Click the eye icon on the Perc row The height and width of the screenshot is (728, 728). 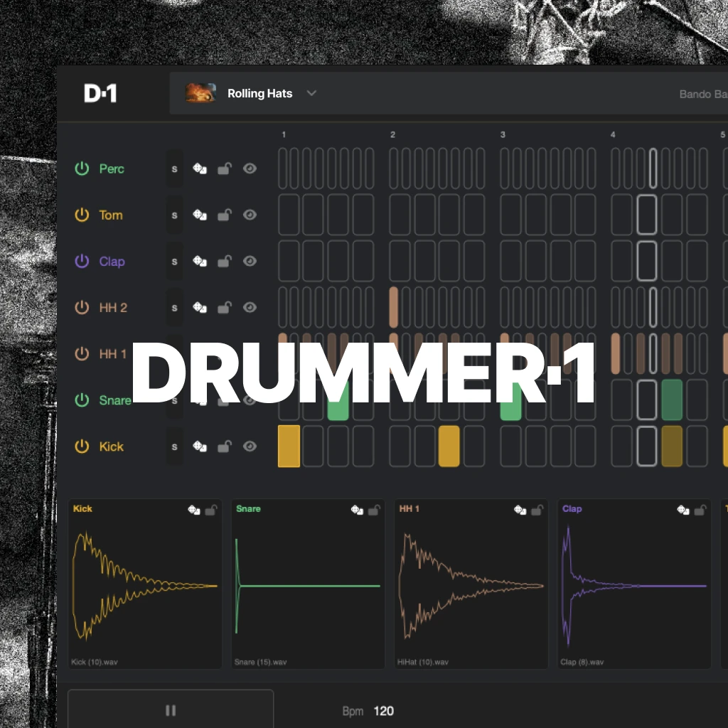coord(250,168)
